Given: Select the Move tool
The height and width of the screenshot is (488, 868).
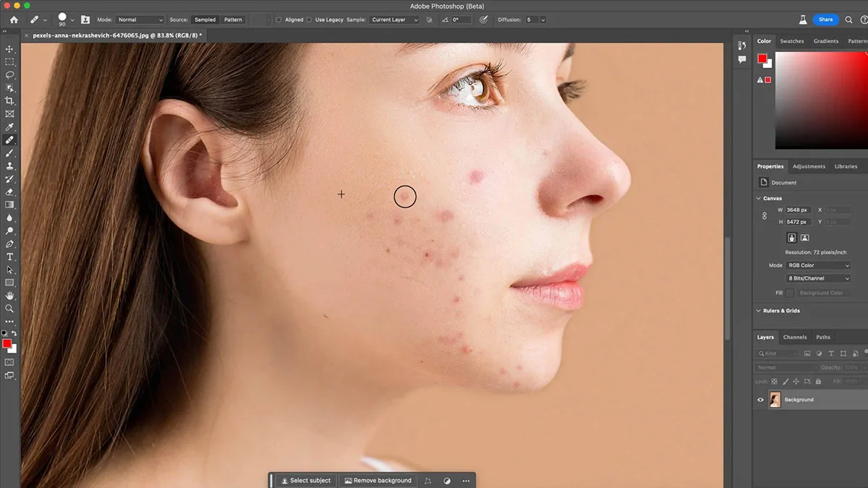Looking at the screenshot, I should pyautogui.click(x=10, y=49).
